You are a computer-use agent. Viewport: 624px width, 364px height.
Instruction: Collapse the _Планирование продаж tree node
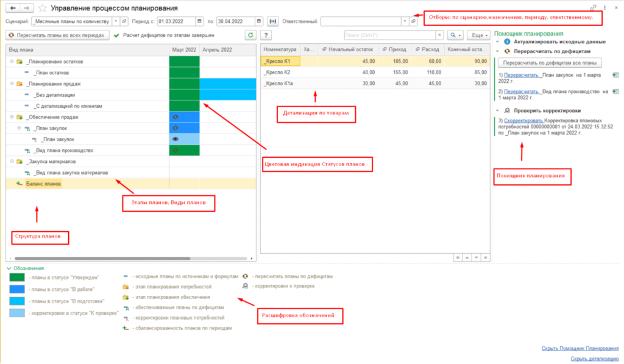tap(12, 84)
